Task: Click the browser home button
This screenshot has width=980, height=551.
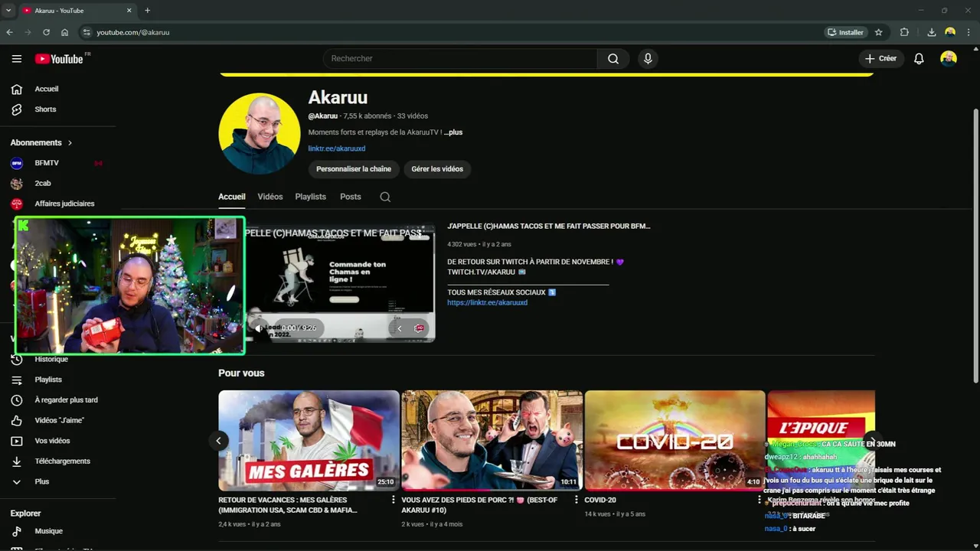Action: [64, 32]
